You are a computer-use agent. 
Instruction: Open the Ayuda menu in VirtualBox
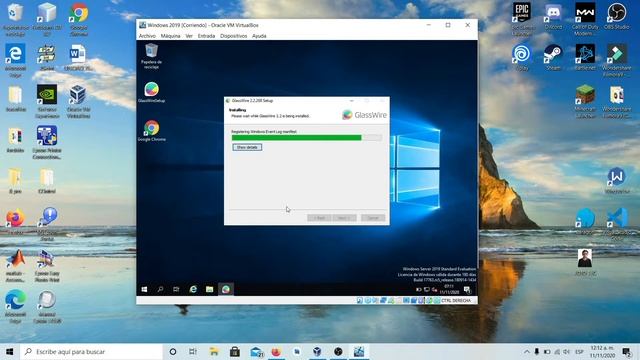point(259,36)
